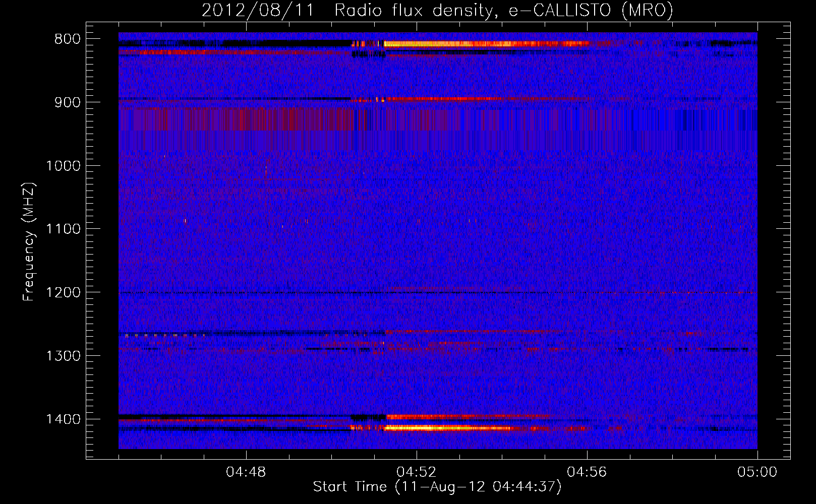816x504 pixels.
Task: Click the 800 frequency tick label
Action: 68,39
